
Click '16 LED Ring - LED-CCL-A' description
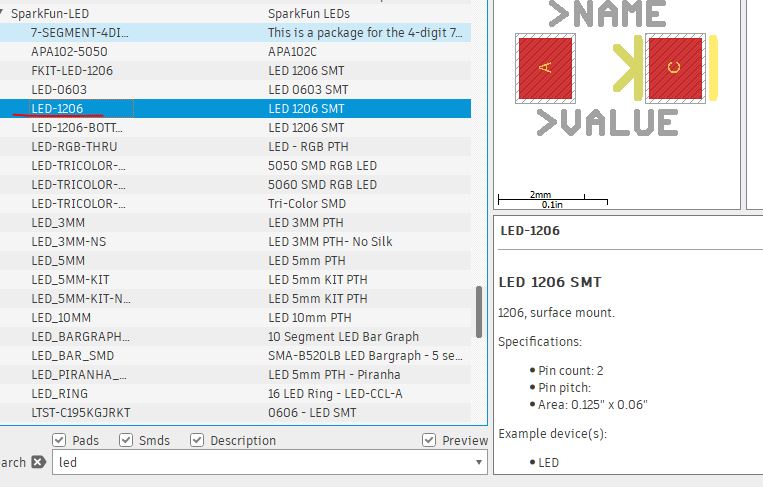(x=335, y=393)
